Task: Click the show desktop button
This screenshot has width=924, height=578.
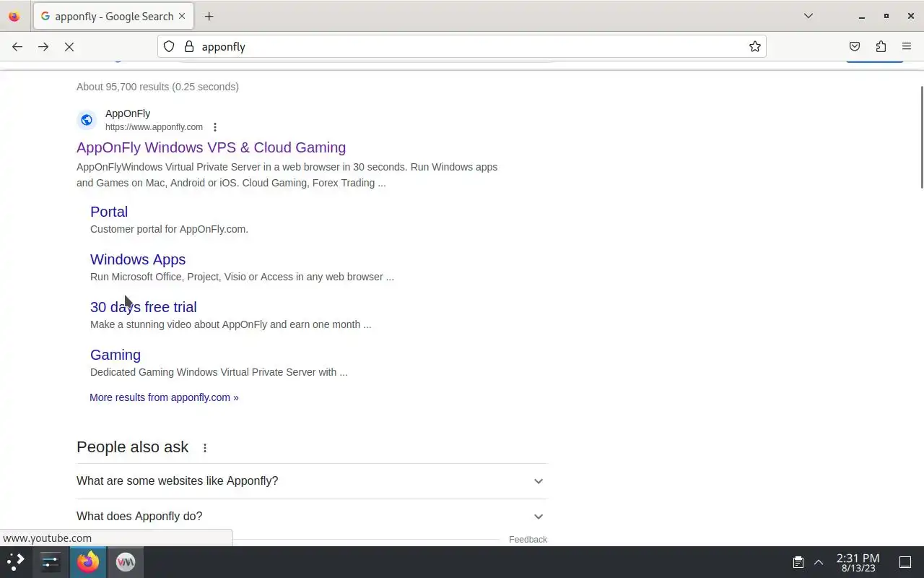Action: (905, 562)
